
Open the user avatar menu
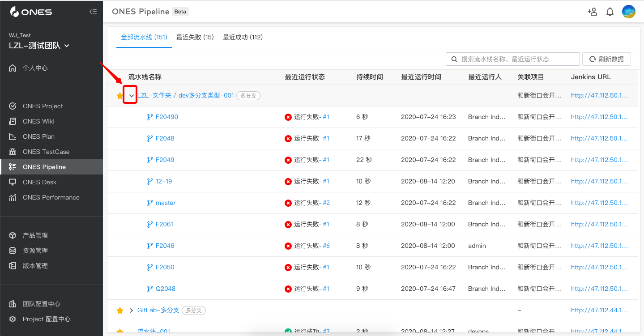(x=629, y=12)
